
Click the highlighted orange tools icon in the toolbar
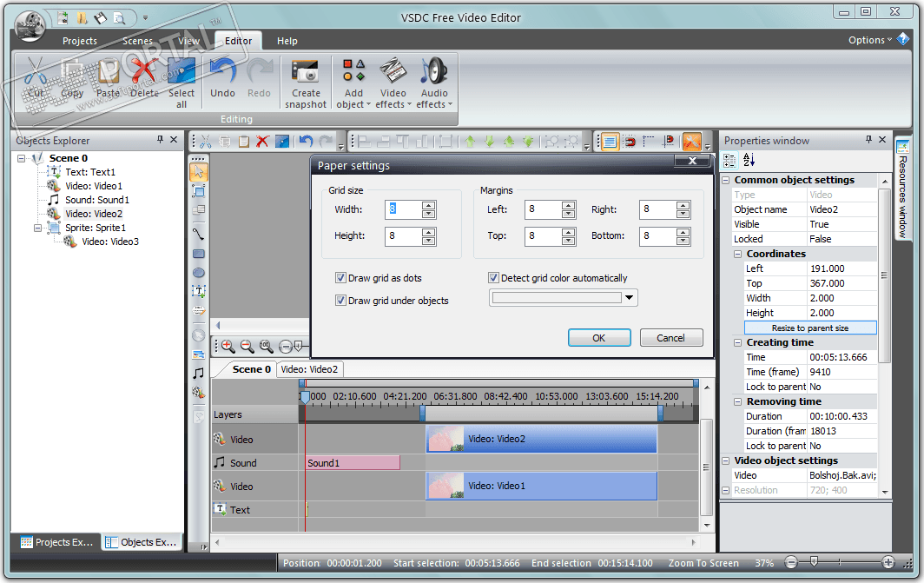point(692,142)
